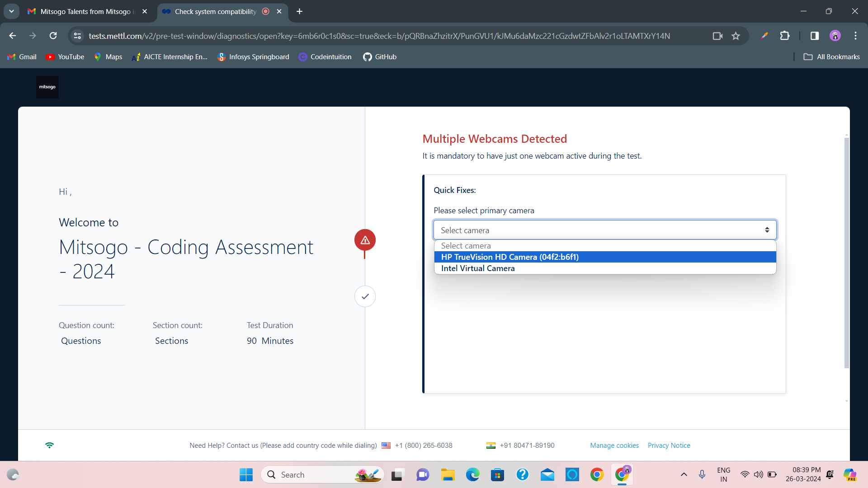Click the green wifi status icon in footer
The height and width of the screenshot is (488, 868).
(x=49, y=445)
